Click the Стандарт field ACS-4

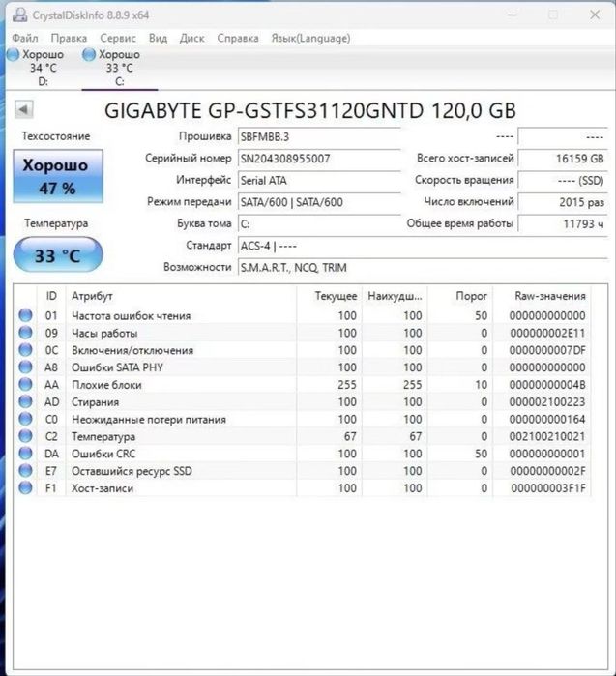423,246
